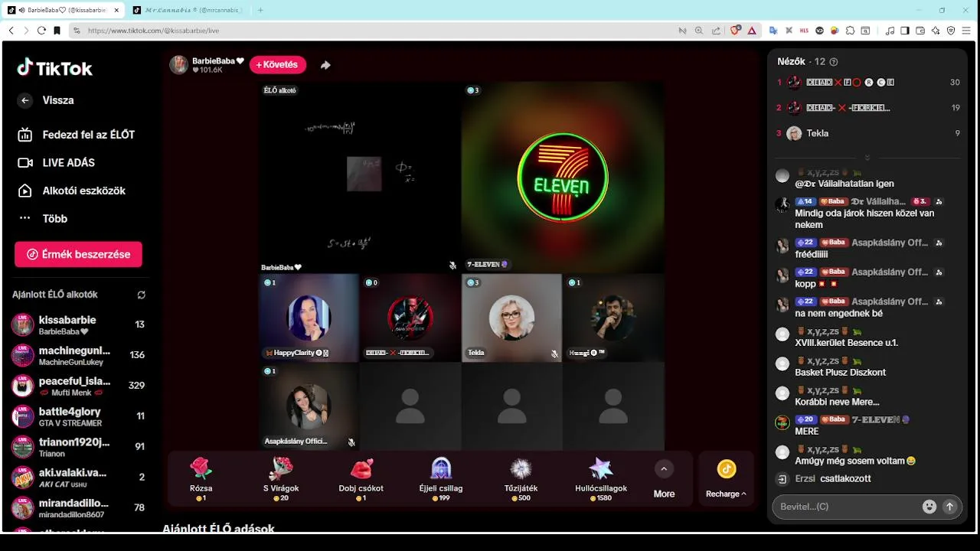Toggle the browser sidebar panel
This screenshot has width=980, height=551.
point(905,31)
